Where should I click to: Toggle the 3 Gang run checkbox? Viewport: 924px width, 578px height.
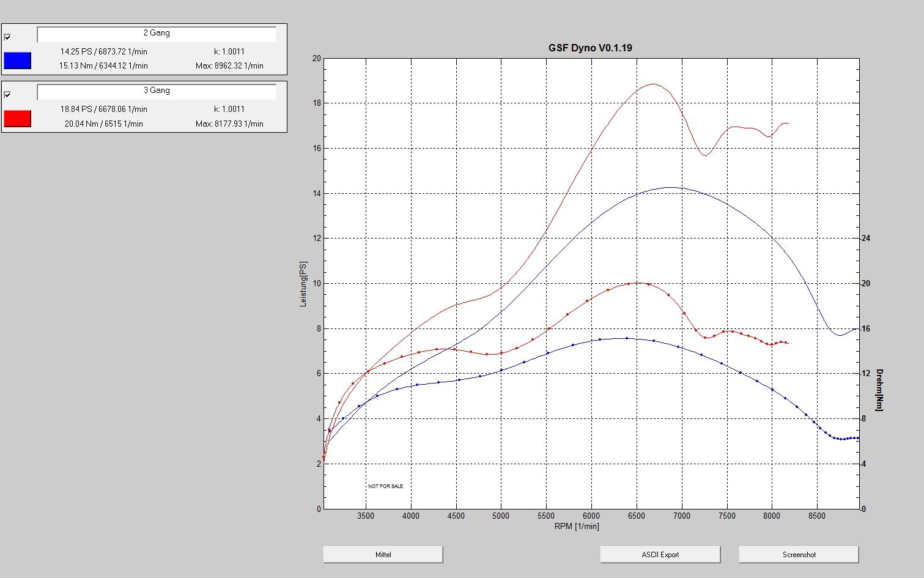click(x=7, y=95)
